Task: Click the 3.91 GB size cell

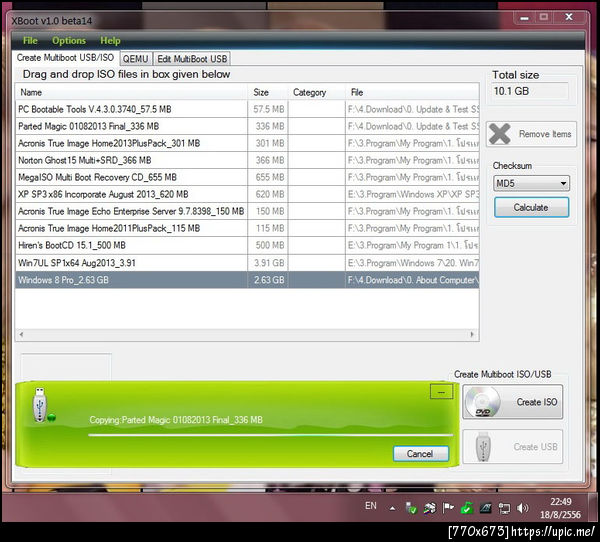Action: coord(268,263)
